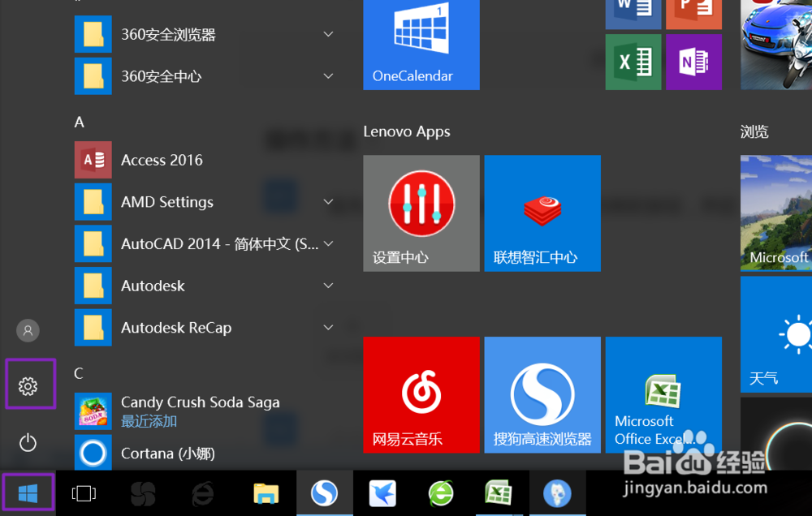Open File Explorer on the taskbar
812x516 pixels.
pos(266,493)
